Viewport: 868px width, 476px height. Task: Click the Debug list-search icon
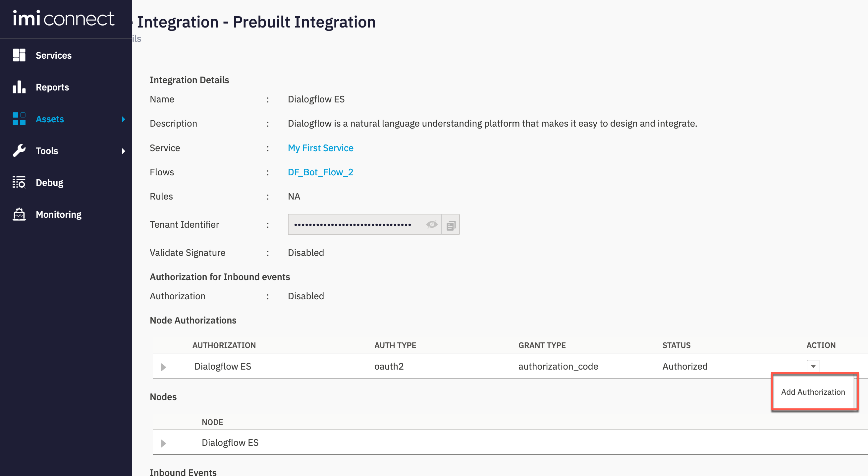click(19, 182)
